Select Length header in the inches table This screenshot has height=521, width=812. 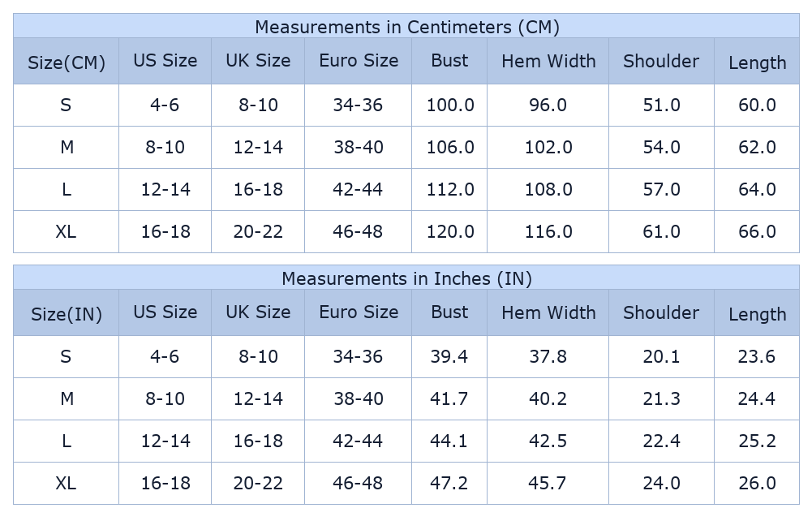coord(757,314)
